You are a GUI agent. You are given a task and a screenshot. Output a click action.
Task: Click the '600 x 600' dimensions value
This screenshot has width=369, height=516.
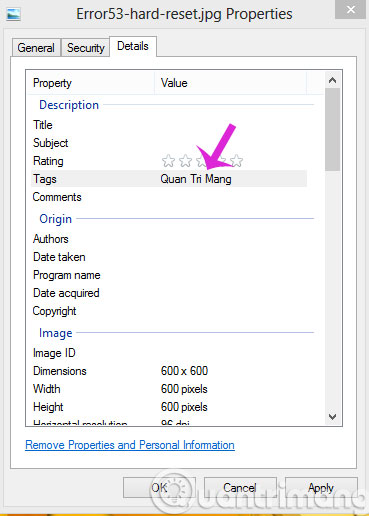click(x=184, y=371)
